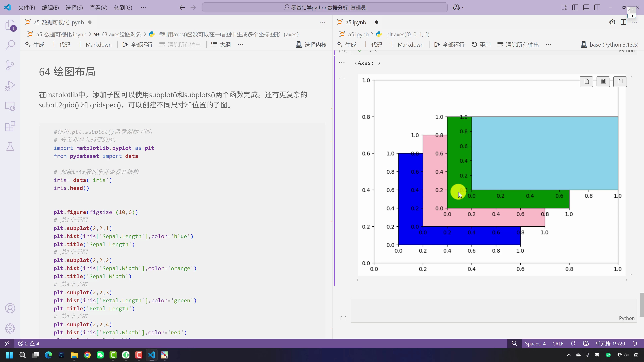Image resolution: width=644 pixels, height=362 pixels.
Task: Open more actions for right editor group
Action: [634, 22]
